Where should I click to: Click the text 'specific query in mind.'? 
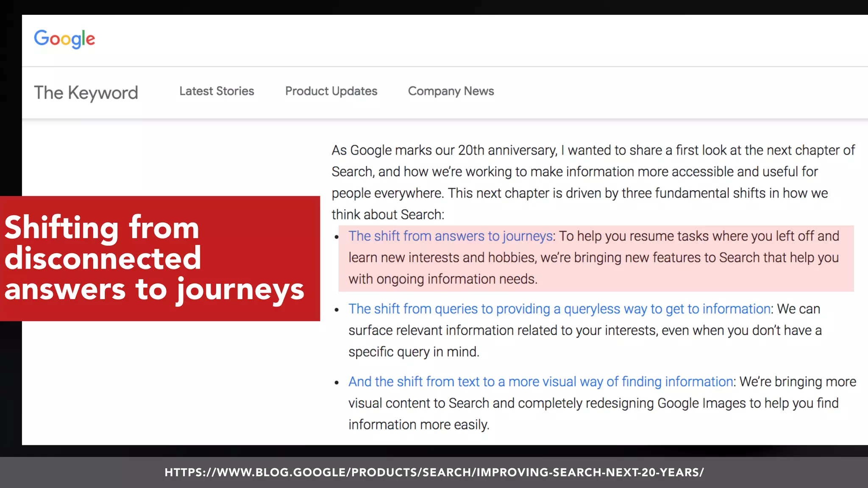(x=414, y=352)
